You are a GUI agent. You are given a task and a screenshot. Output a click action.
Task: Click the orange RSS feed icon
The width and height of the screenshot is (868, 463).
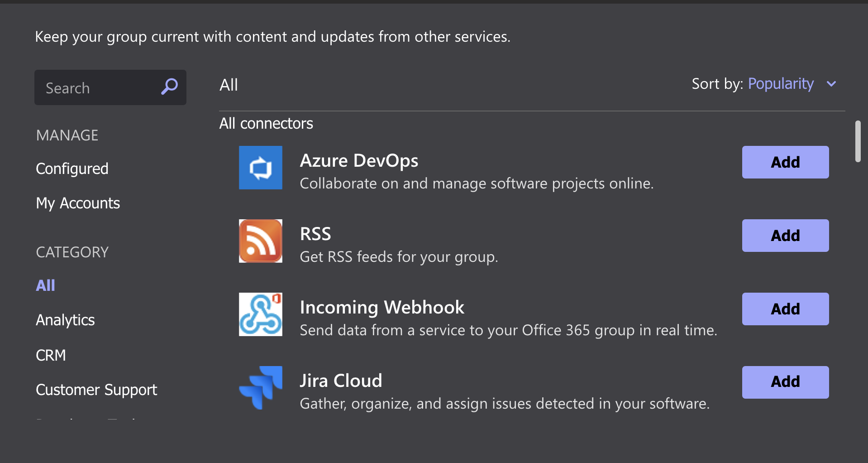tap(261, 241)
